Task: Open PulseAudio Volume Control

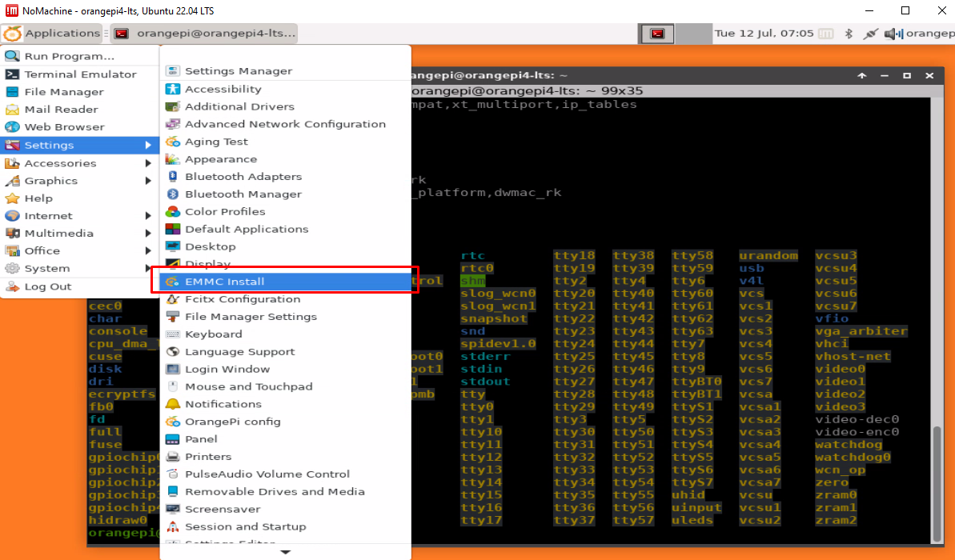Action: click(285, 474)
